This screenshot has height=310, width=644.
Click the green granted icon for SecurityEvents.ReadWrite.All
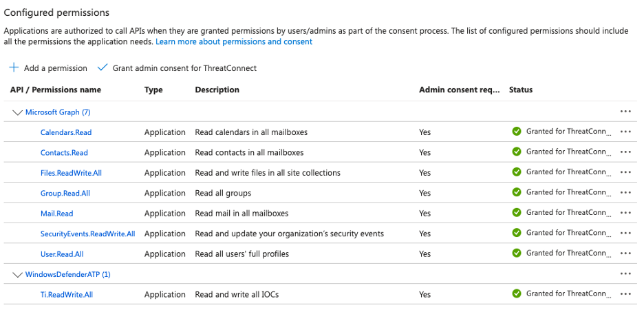click(517, 233)
